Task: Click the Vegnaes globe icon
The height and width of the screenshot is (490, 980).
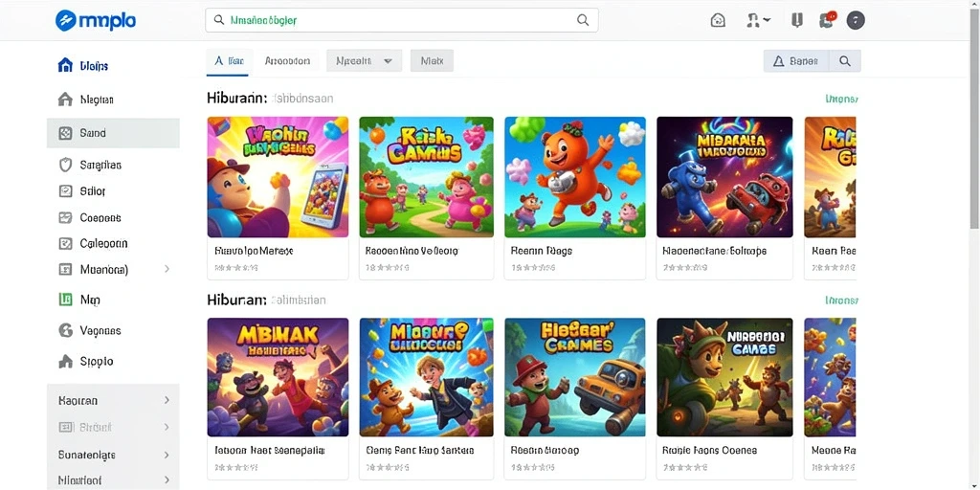Action: (65, 330)
